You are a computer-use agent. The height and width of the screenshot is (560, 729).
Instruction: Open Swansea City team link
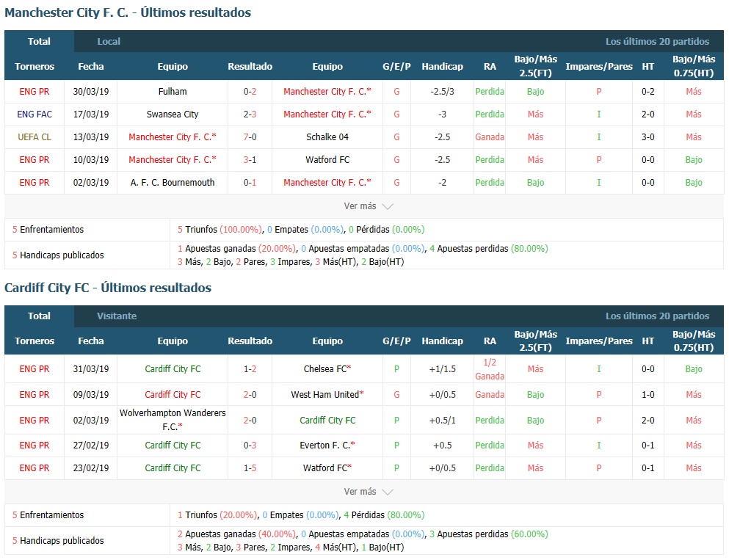[x=173, y=114]
